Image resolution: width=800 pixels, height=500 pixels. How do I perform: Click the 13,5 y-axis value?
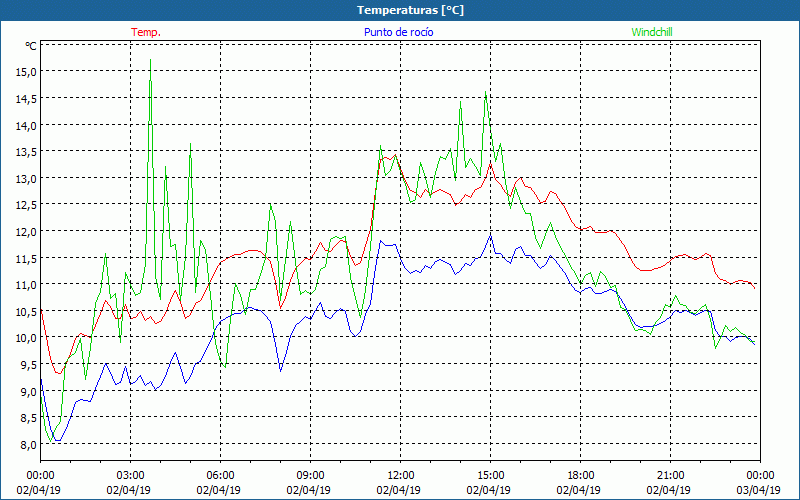[x=27, y=152]
